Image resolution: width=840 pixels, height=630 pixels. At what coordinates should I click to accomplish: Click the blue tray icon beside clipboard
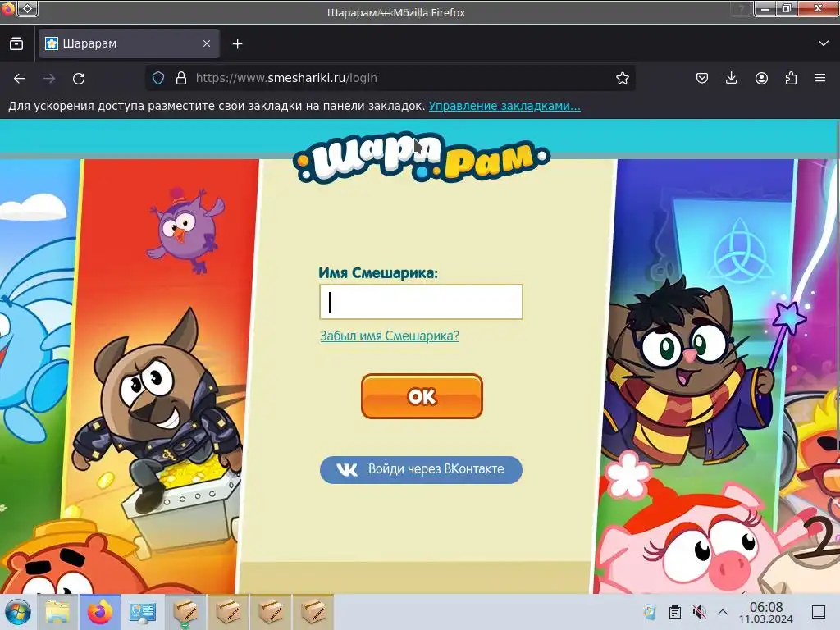(650, 612)
